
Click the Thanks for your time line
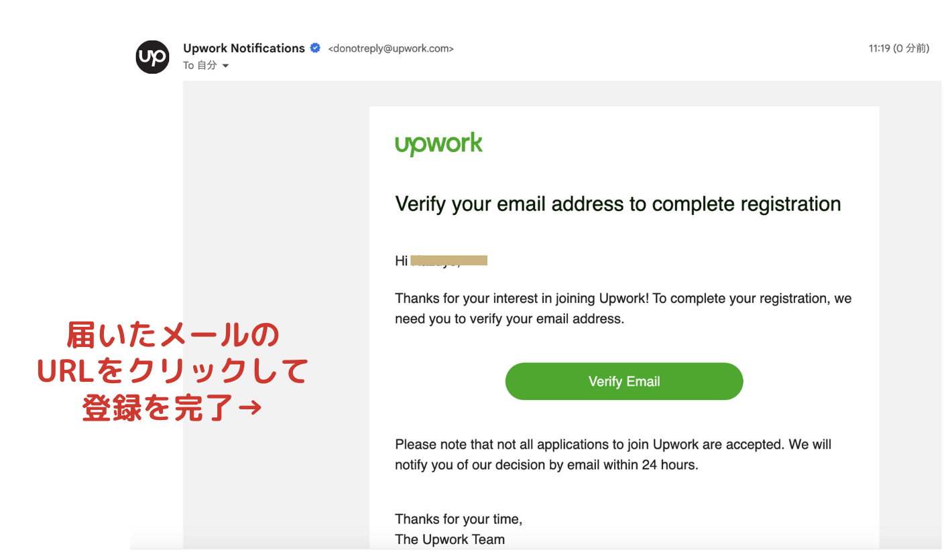pyautogui.click(x=459, y=519)
